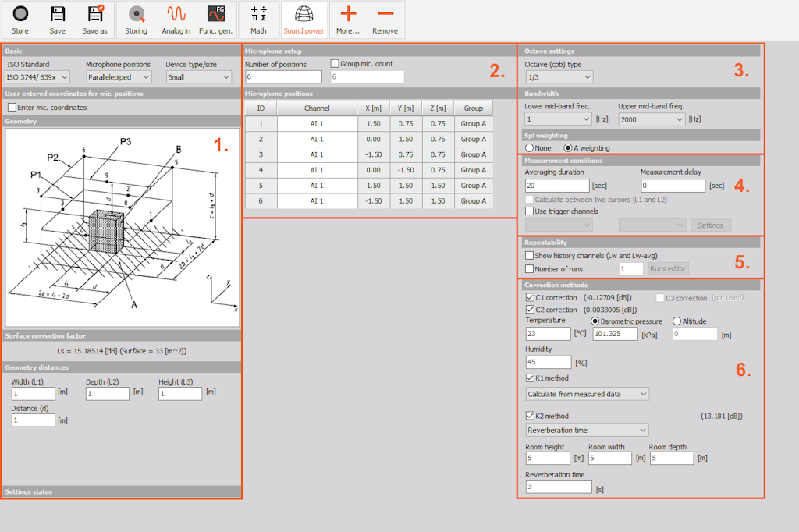Screen dimensions: 799x532
Task: Click the Save as toolbar icon
Action: click(94, 20)
